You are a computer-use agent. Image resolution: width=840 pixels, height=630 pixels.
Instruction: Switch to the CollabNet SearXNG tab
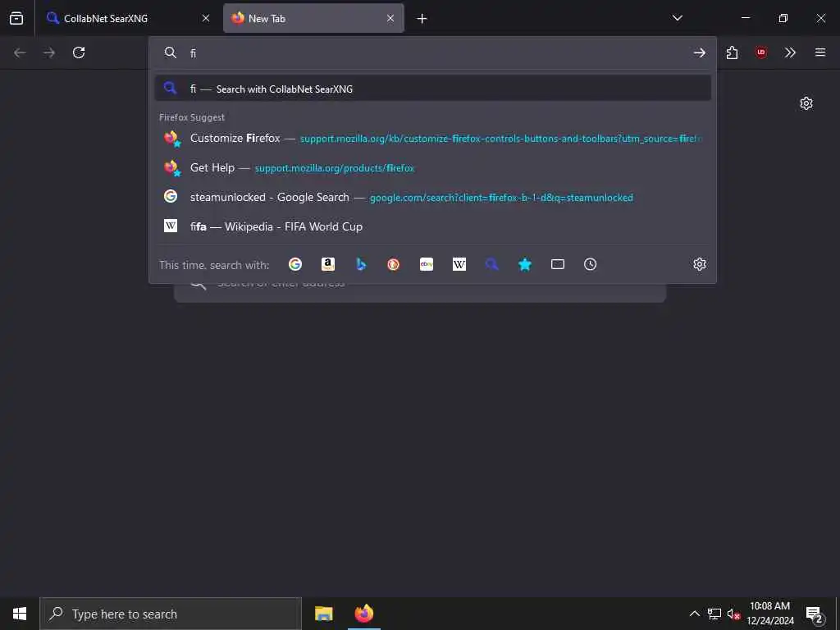(x=128, y=18)
